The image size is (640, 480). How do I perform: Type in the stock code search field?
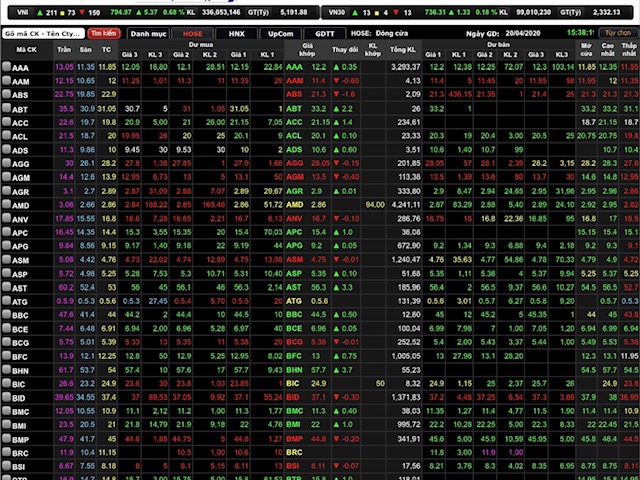(x=44, y=33)
